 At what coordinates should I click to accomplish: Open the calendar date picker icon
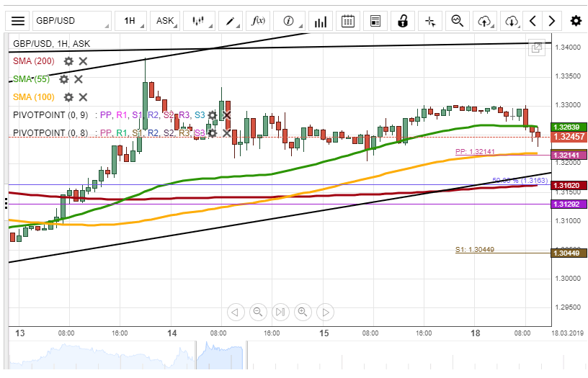tap(347, 21)
